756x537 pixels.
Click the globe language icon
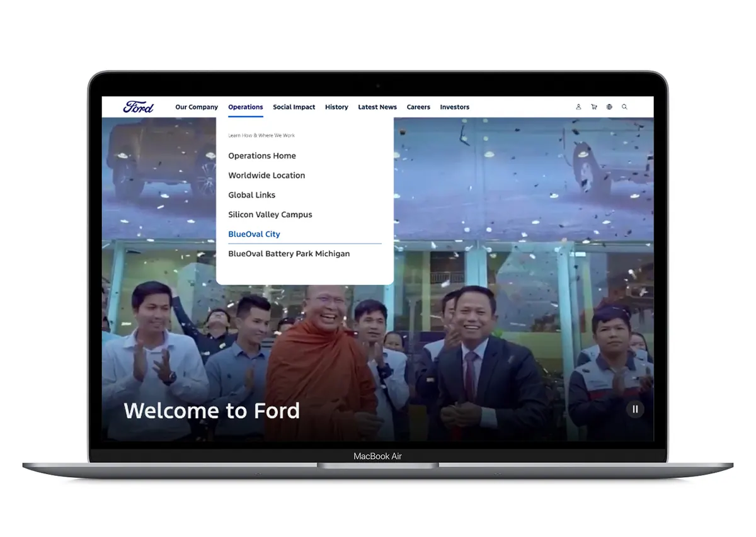(x=609, y=107)
